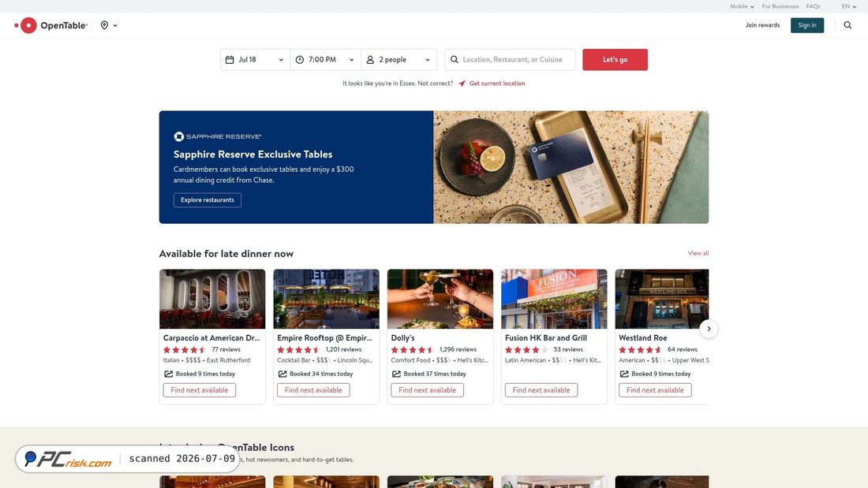Click View all for late dinner
This screenshot has width=868, height=488.
click(x=698, y=253)
